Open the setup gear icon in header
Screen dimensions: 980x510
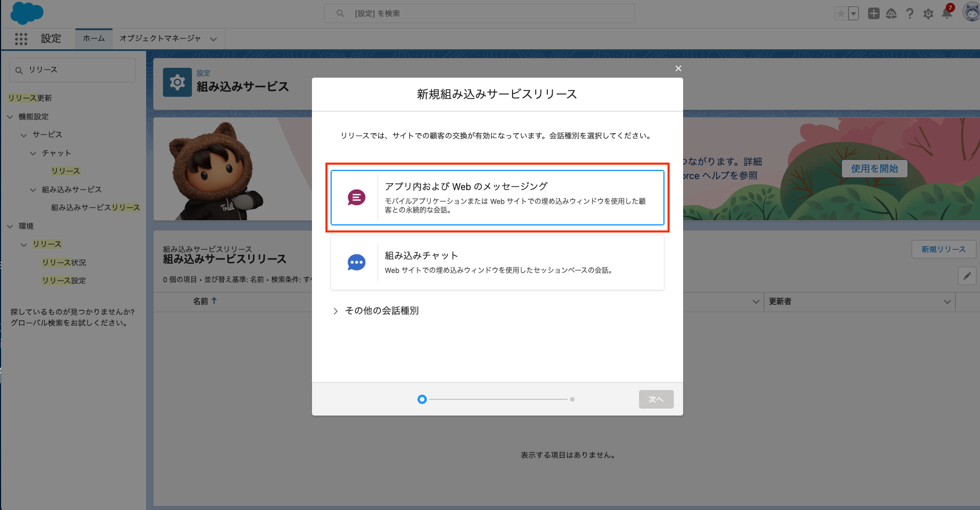(928, 13)
